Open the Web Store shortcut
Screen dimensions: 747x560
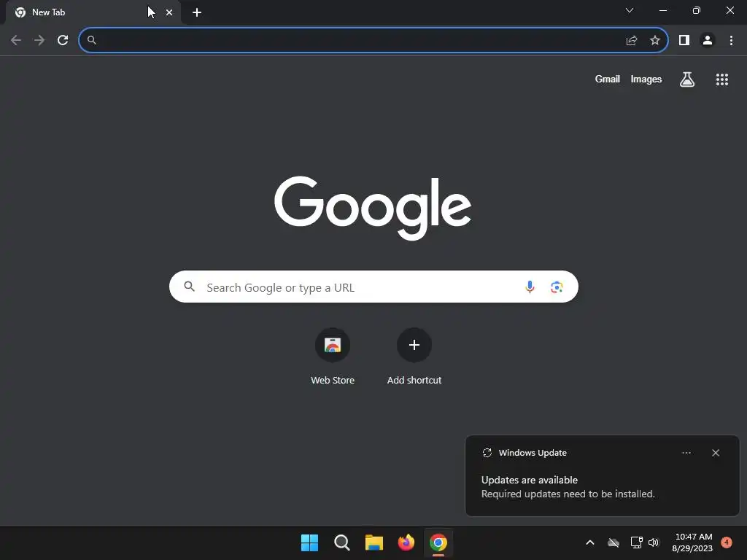click(333, 345)
